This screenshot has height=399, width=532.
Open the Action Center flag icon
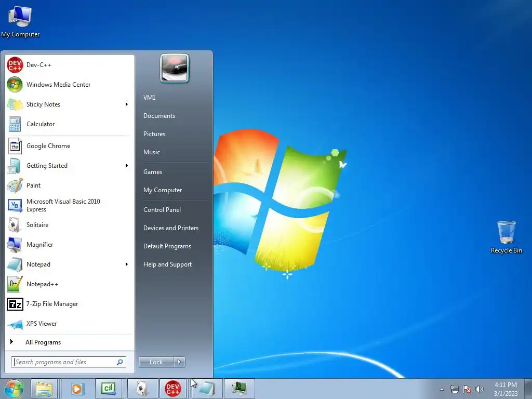pos(467,389)
